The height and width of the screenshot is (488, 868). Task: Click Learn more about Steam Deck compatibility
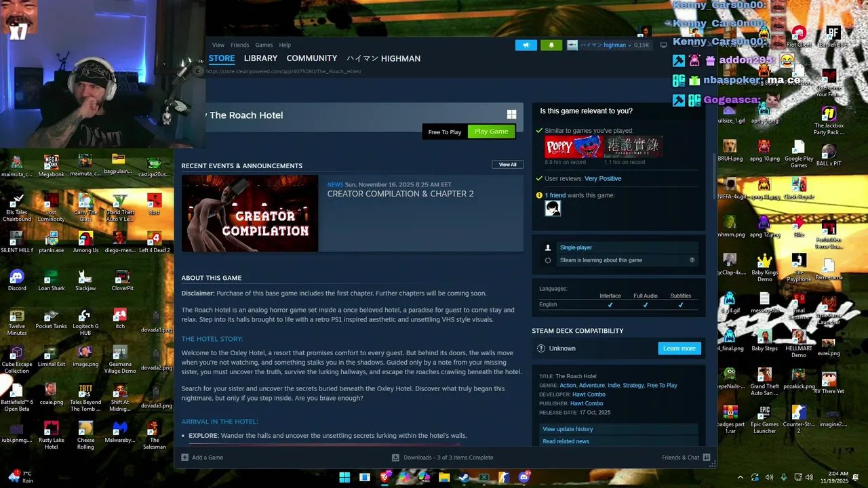click(679, 348)
